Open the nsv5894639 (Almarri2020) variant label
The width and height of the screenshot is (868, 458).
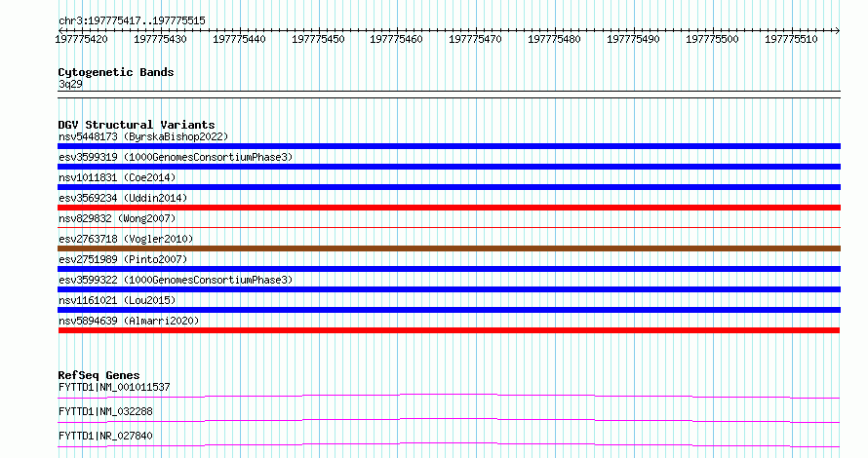(x=129, y=321)
